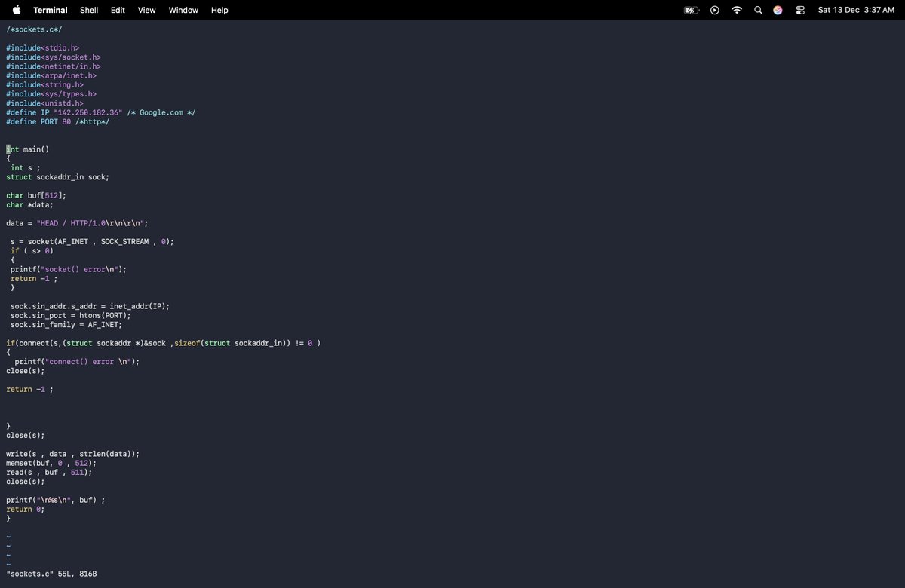Click the struct sockaddr_in sock; line
Screen dimensions: 905x588
tap(58, 177)
